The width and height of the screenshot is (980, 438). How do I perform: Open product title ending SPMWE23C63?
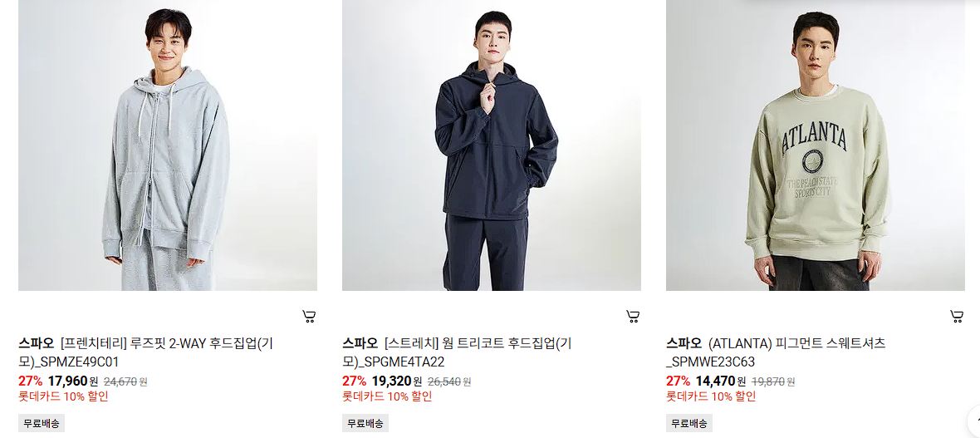(x=776, y=352)
